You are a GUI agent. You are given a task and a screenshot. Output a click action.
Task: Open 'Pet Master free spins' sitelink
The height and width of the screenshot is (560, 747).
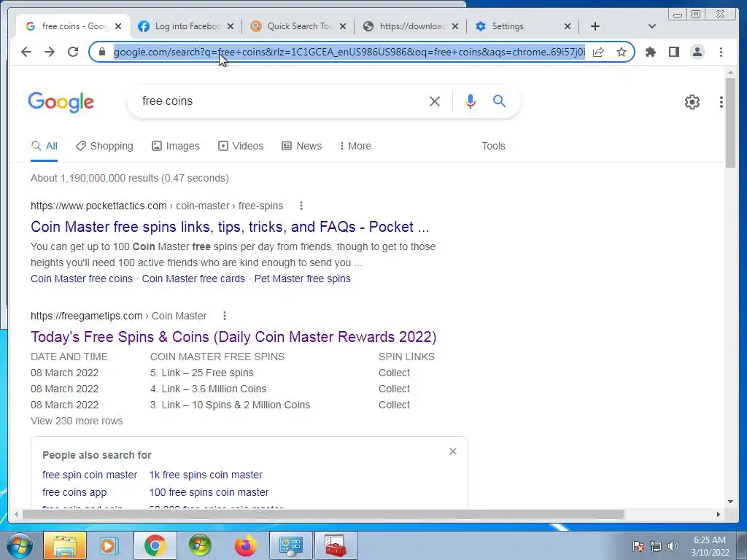pos(303,279)
